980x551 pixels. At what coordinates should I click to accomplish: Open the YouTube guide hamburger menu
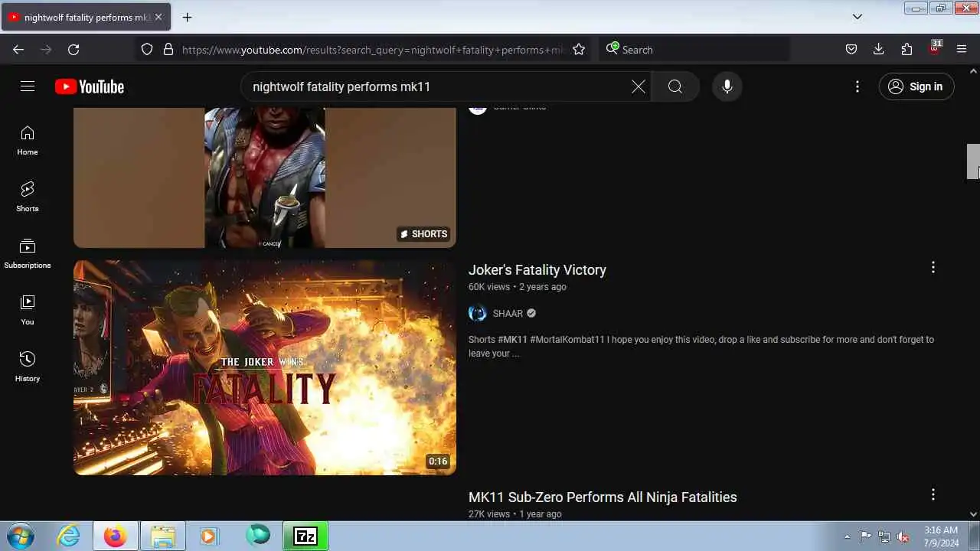28,86
